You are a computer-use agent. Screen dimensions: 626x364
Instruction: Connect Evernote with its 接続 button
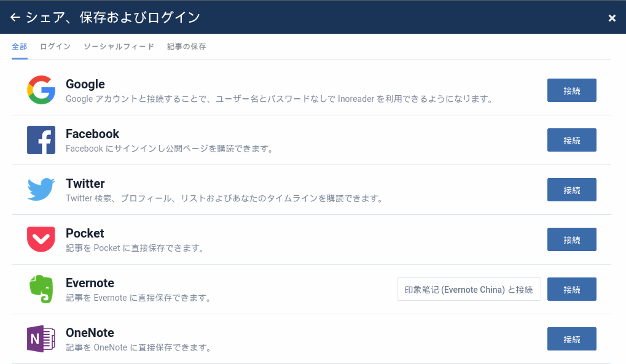click(572, 289)
